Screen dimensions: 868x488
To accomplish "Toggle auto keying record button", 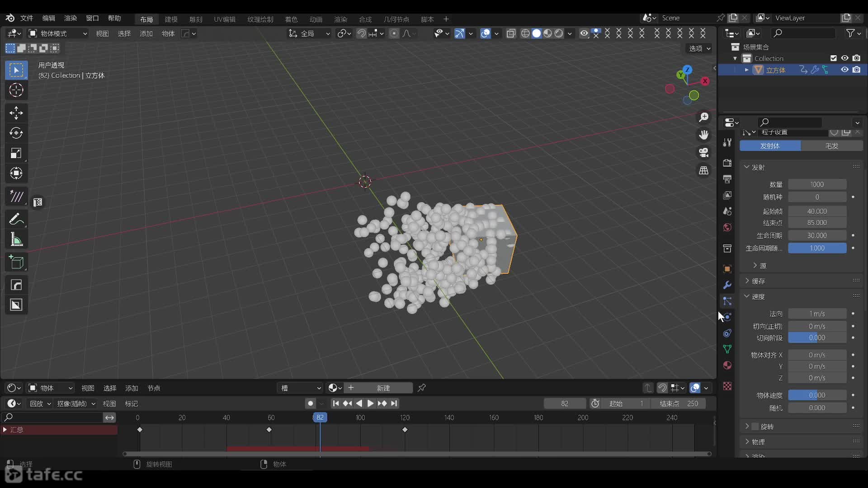I will coord(310,404).
